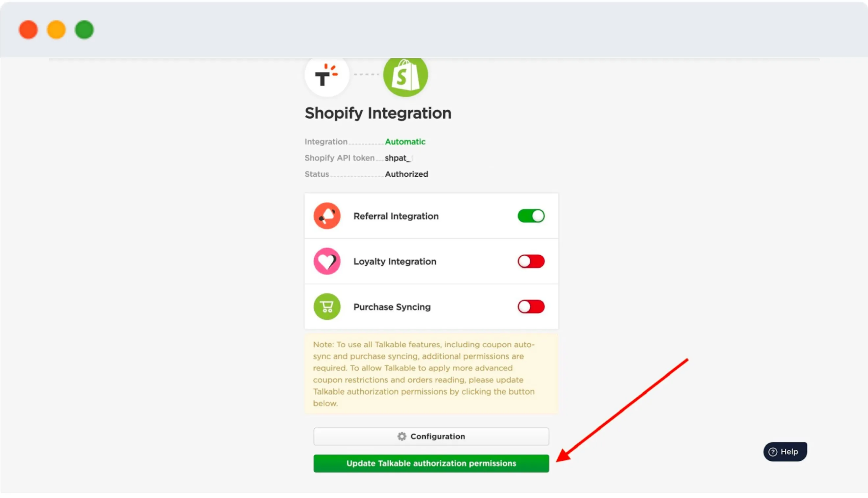Click the Referral Integration megaphone icon
Image resolution: width=868 pixels, height=498 pixels.
pyautogui.click(x=327, y=216)
